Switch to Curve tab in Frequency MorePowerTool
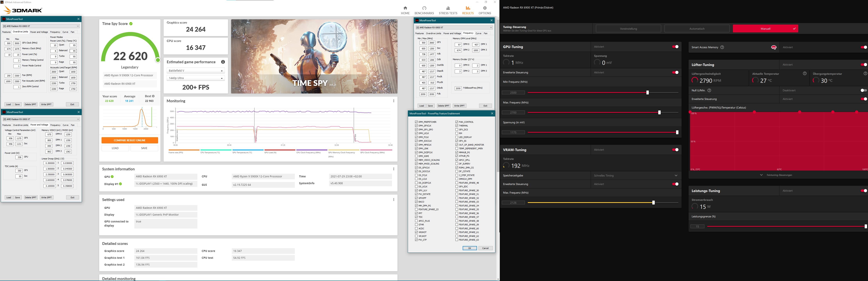Viewport: 868px width, 281px height. tap(479, 33)
